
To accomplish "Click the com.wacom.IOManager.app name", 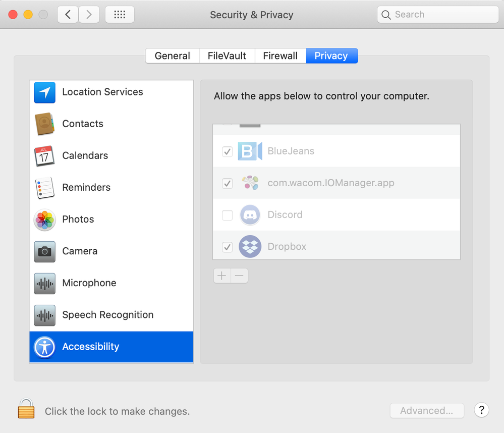I will [x=331, y=183].
